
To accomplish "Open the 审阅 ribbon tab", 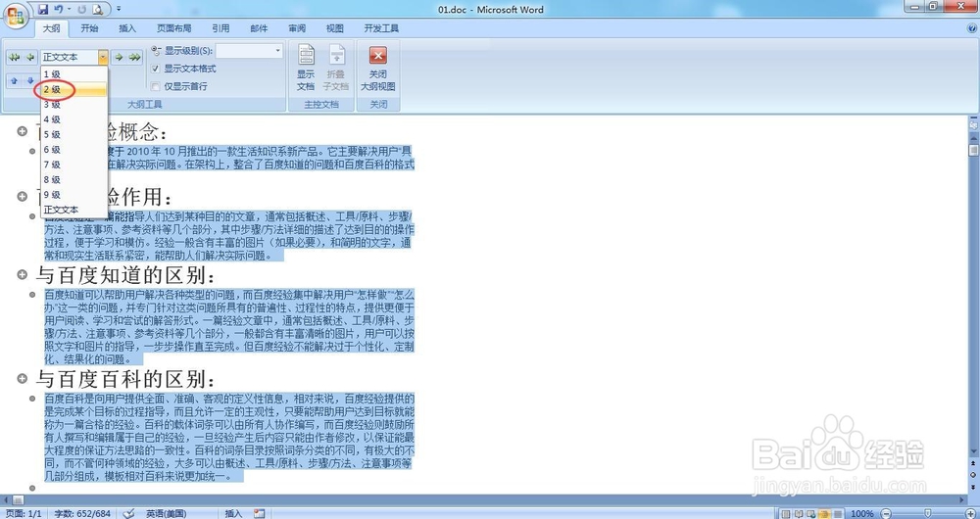I will point(297,28).
